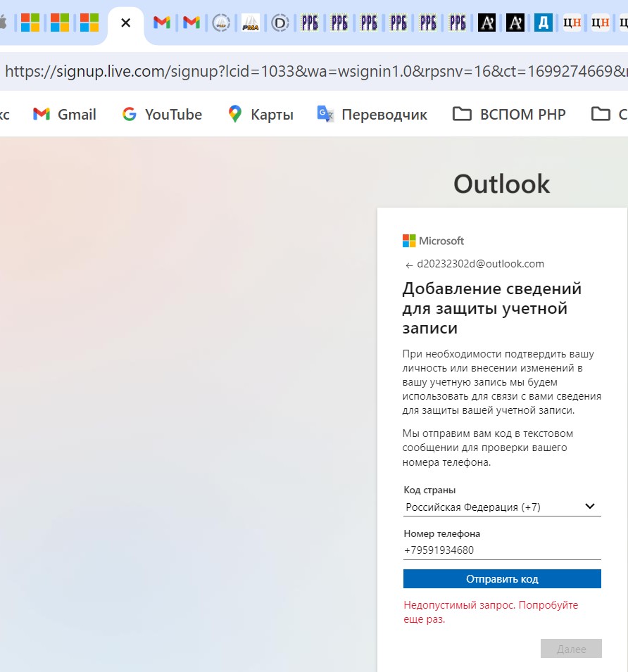Open the Переводчик bookmark
This screenshot has height=672, width=628.
click(372, 115)
